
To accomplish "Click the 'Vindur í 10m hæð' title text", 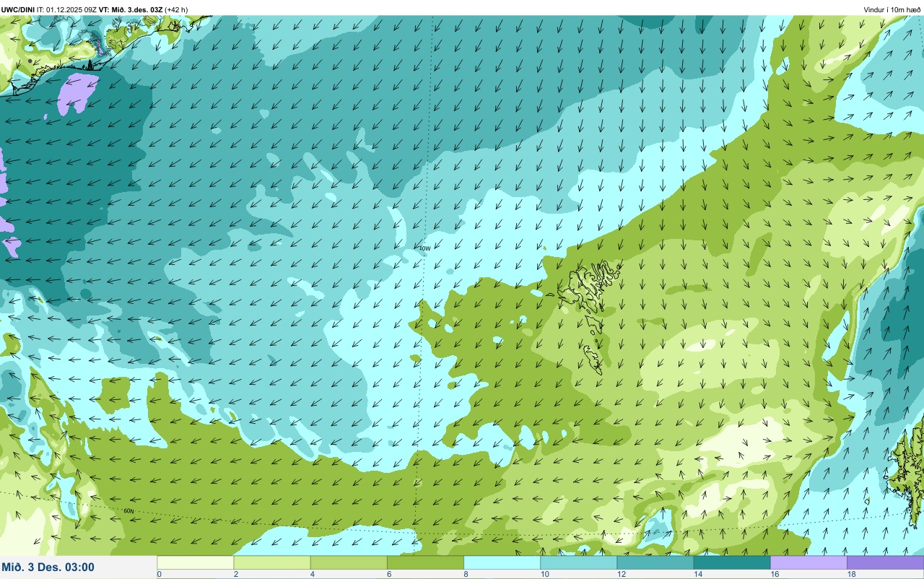I will point(892,9).
